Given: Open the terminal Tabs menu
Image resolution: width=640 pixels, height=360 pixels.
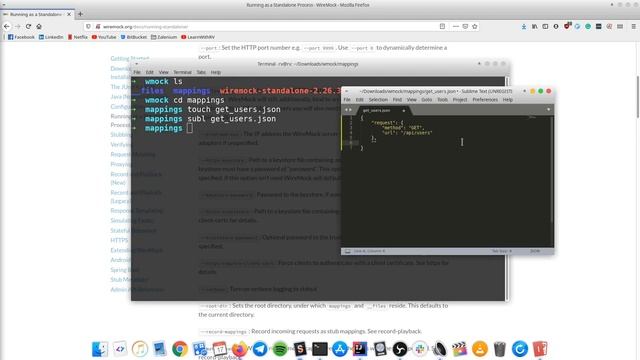Looking at the screenshot, I should pos(201,72).
